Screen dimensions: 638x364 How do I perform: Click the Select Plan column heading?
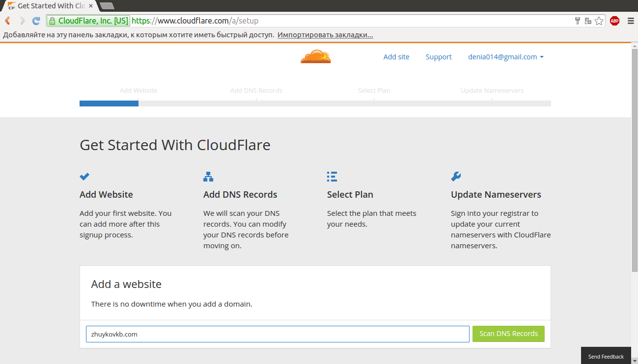[350, 195]
